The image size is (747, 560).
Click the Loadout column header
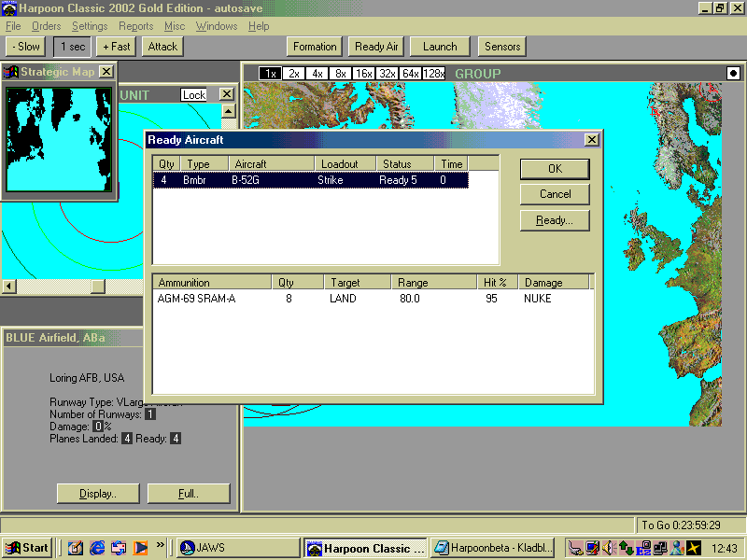coord(345,164)
